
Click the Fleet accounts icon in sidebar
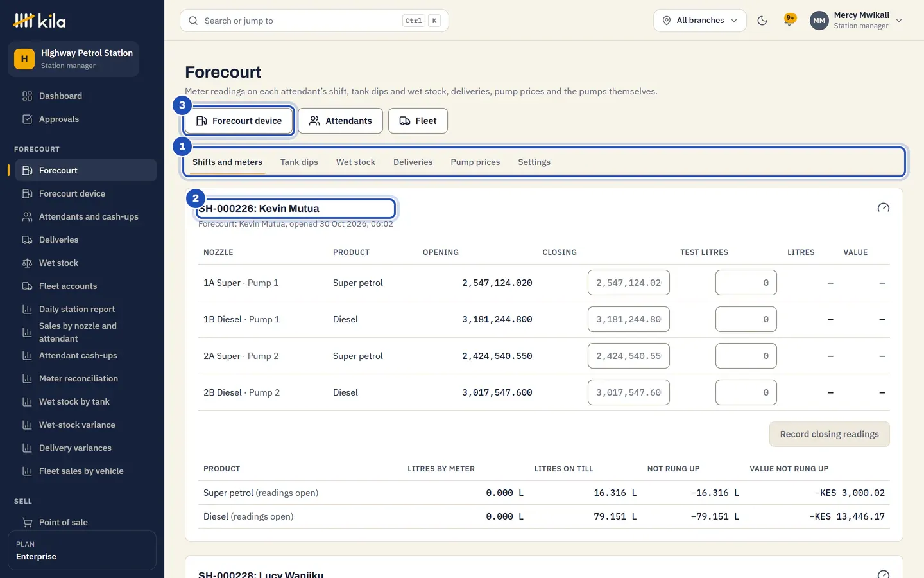[27, 286]
